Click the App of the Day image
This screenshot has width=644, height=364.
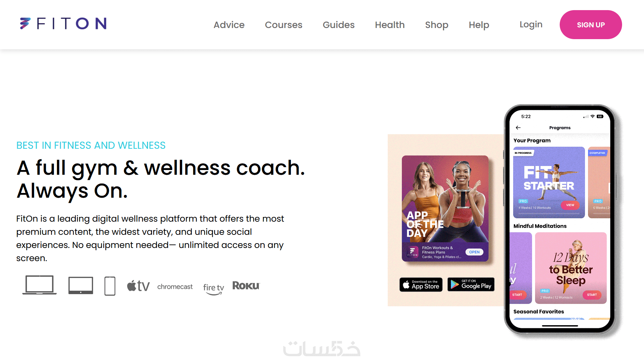pos(445,208)
